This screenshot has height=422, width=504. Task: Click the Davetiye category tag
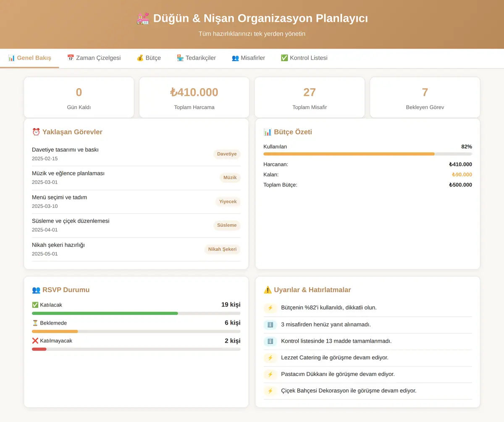click(x=227, y=154)
